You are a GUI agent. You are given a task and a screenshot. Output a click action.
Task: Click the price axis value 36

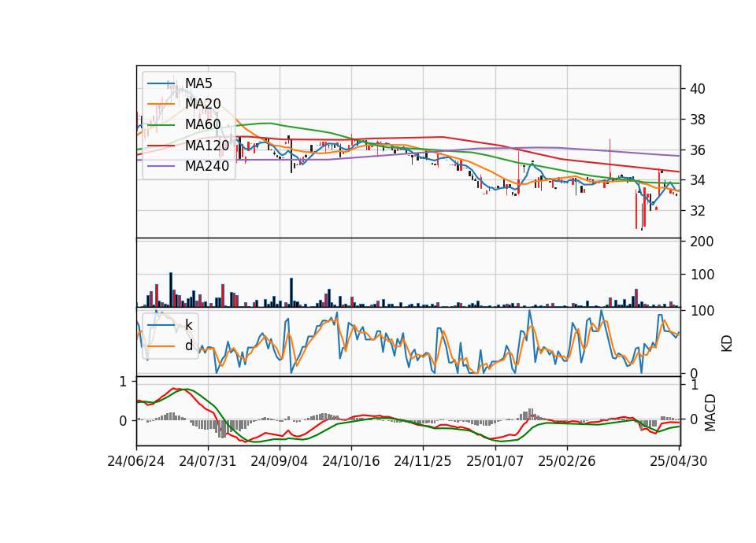point(698,150)
